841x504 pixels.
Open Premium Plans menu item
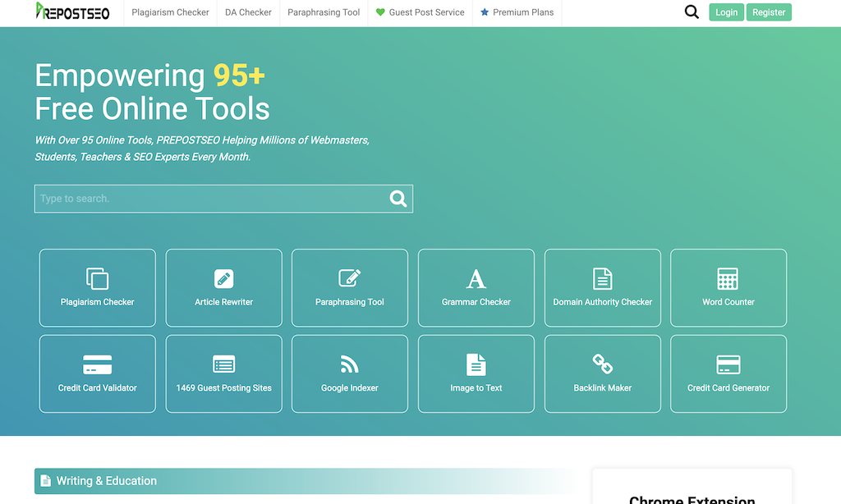tap(517, 12)
